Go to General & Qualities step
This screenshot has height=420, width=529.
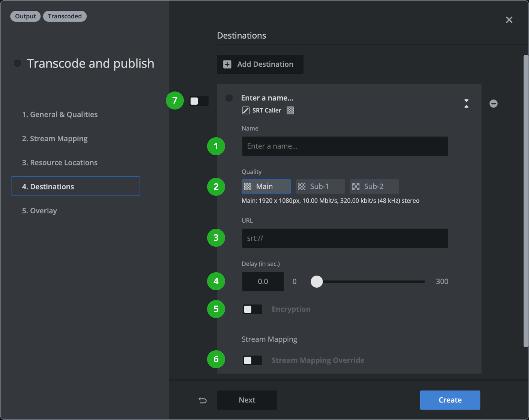click(x=60, y=115)
